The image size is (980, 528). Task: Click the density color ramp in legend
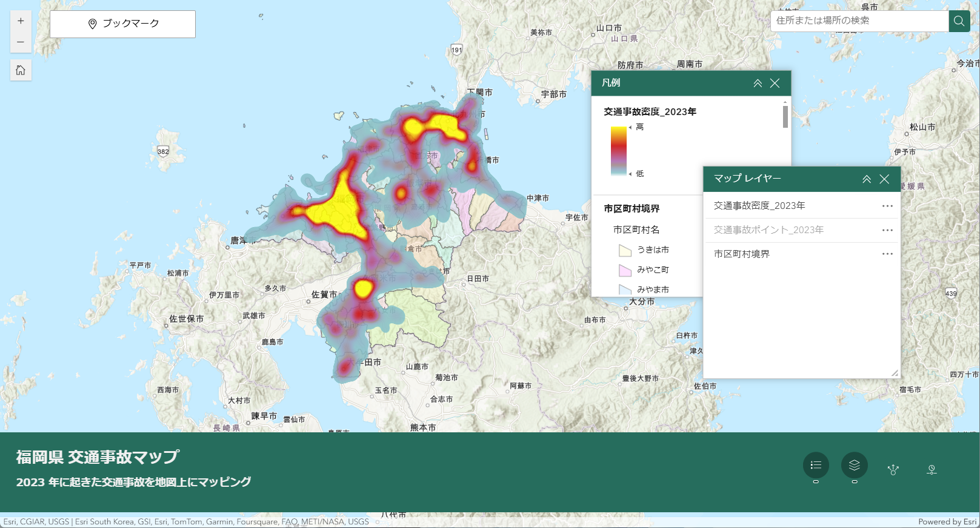click(x=619, y=151)
